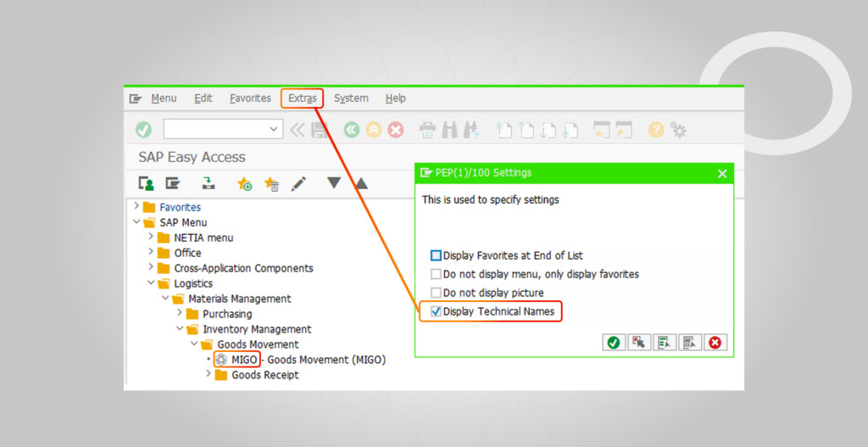This screenshot has height=447, width=868.
Task: Check Do not display picture option
Action: click(x=436, y=293)
